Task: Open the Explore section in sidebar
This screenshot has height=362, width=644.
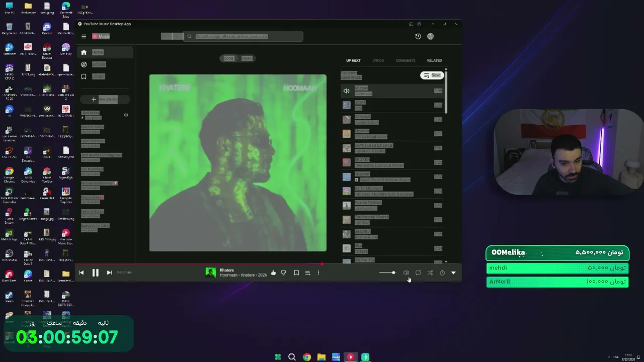Action: click(x=106, y=64)
